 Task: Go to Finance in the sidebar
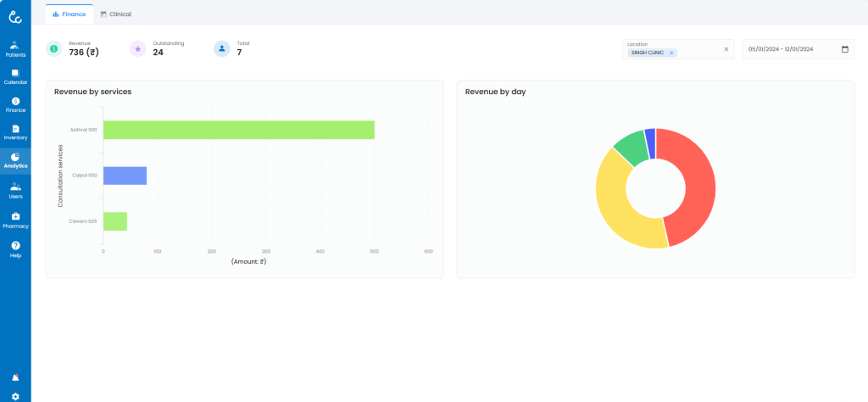click(x=15, y=104)
